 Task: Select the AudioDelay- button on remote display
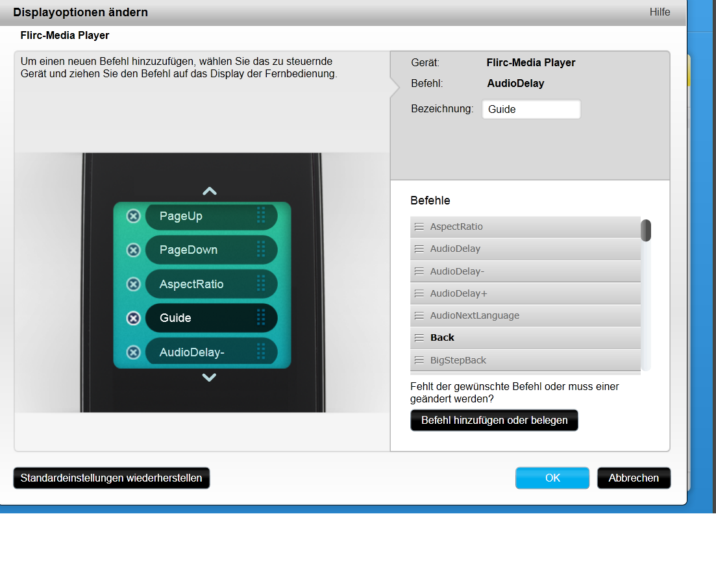[212, 352]
